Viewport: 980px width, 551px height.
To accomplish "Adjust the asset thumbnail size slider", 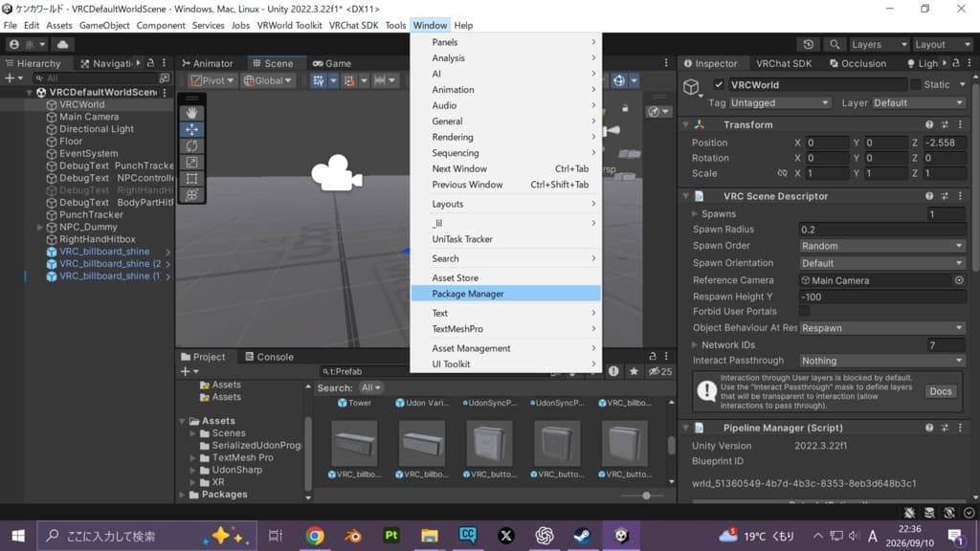I will [646, 496].
